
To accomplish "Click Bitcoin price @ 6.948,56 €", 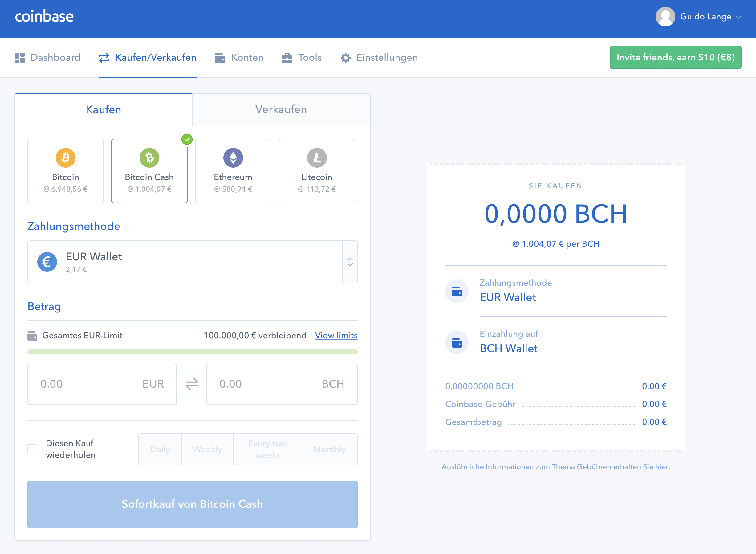I will click(x=65, y=189).
